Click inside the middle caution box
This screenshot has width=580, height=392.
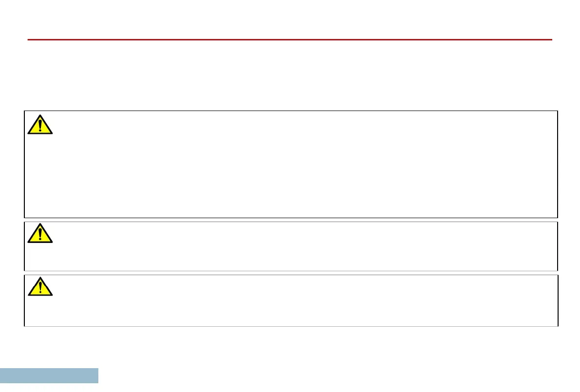point(291,246)
